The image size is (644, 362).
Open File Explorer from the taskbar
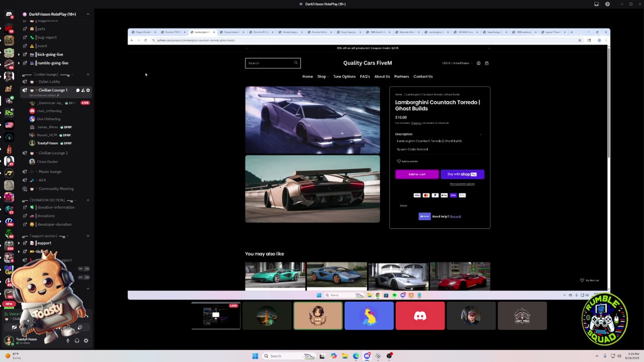pos(345,356)
